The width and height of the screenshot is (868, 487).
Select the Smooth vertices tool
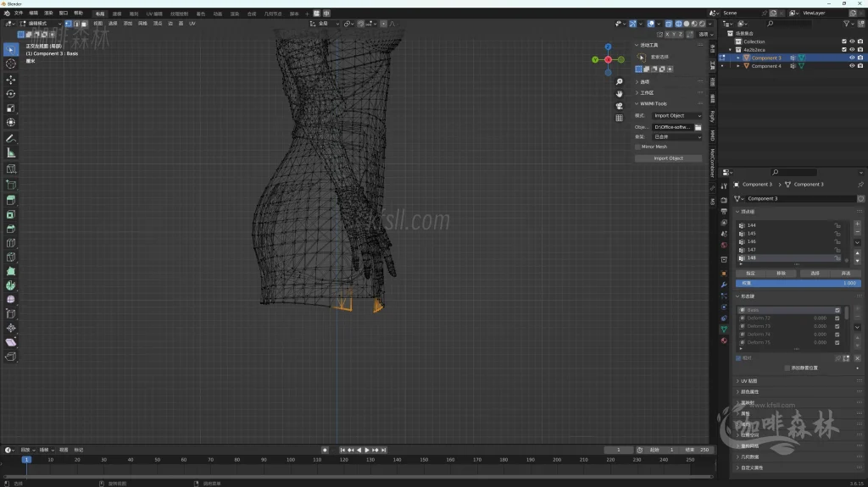coord(10,299)
